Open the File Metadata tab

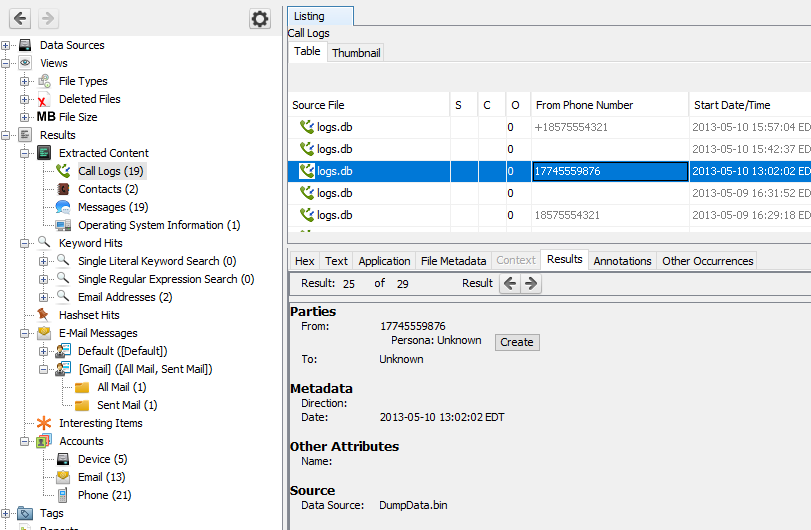click(x=453, y=261)
